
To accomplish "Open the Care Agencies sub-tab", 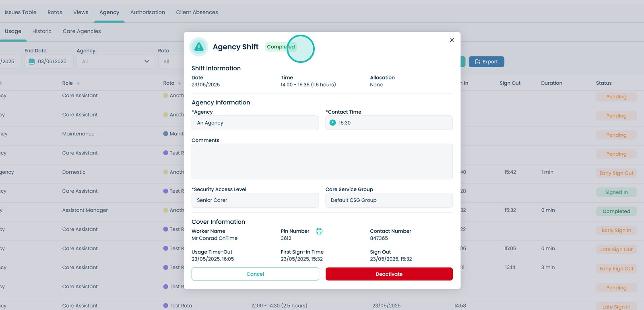I will click(x=82, y=31).
